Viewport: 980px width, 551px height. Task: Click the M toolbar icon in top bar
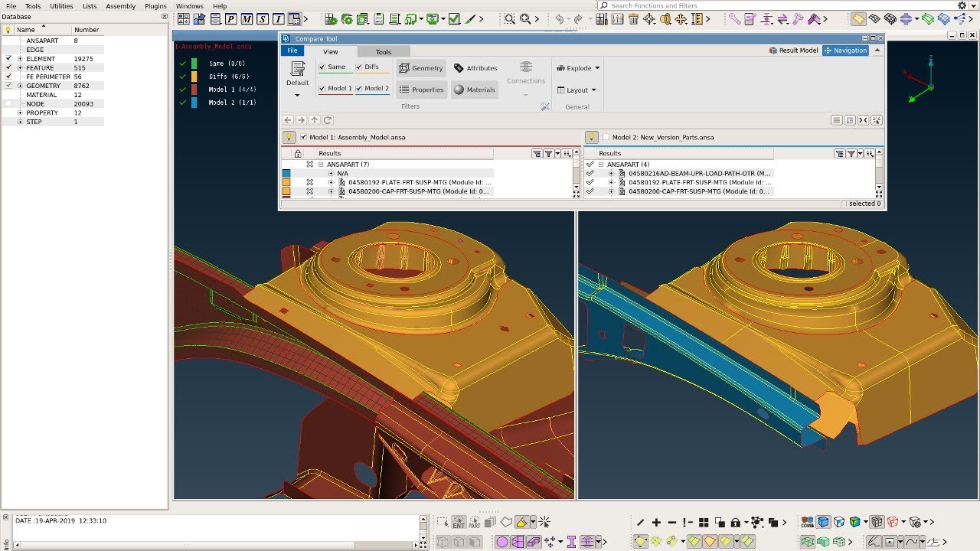tap(247, 19)
